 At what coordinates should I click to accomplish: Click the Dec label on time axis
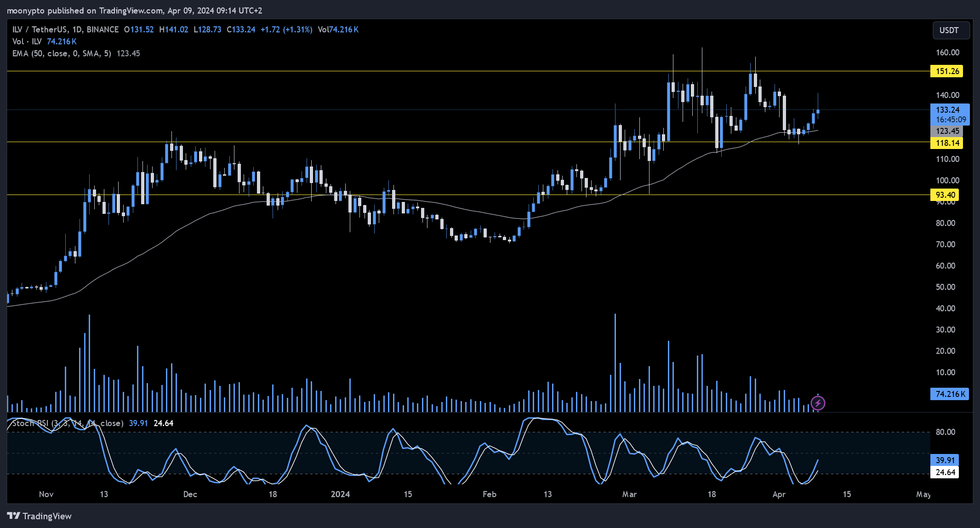click(x=190, y=494)
